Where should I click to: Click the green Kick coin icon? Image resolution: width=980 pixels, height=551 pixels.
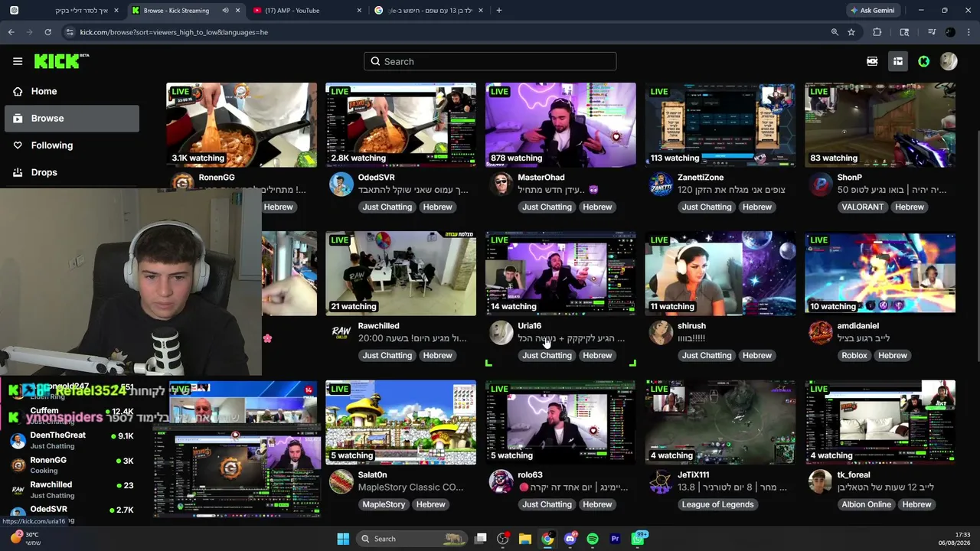(x=924, y=61)
